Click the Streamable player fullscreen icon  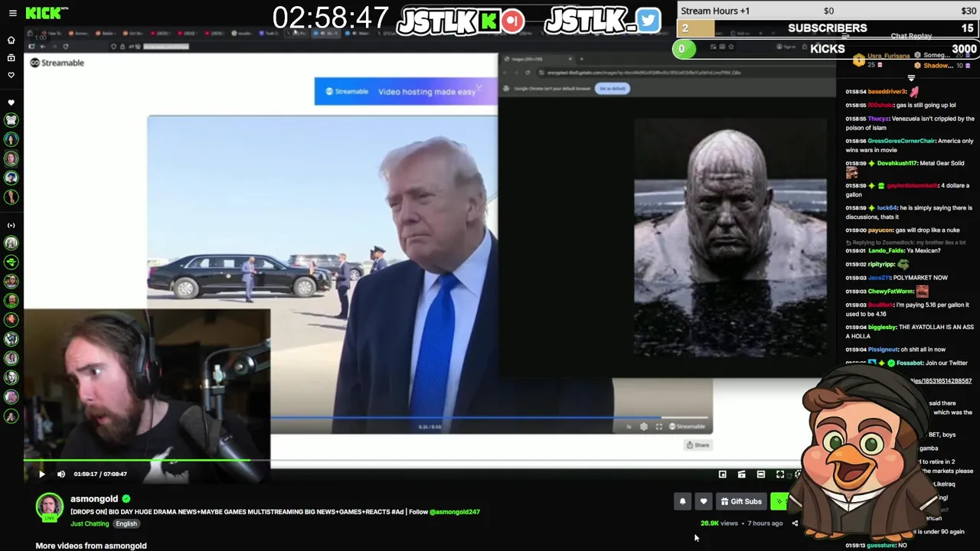(658, 426)
